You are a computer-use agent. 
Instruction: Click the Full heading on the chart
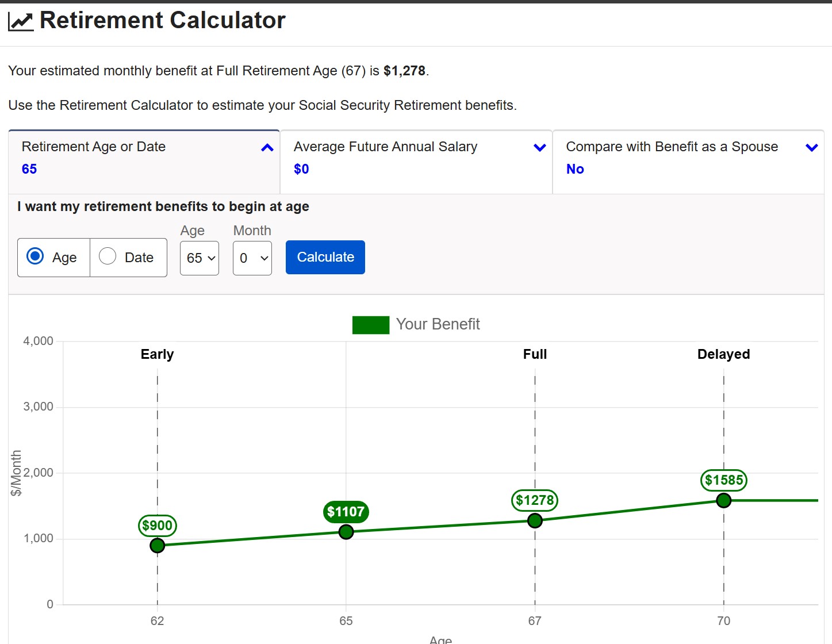pyautogui.click(x=535, y=354)
